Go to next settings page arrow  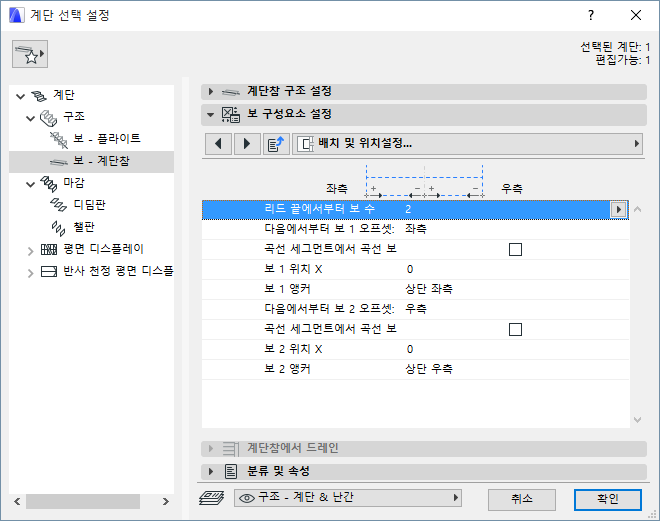(x=247, y=144)
